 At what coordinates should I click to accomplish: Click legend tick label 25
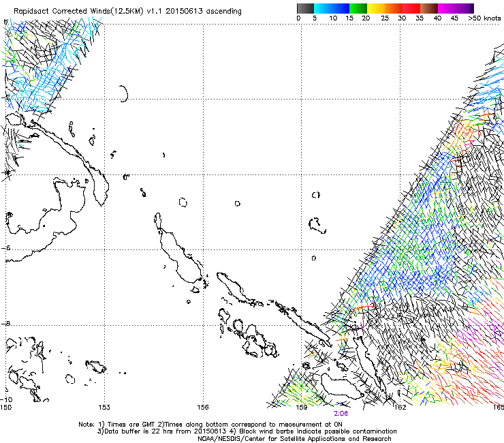coord(385,18)
